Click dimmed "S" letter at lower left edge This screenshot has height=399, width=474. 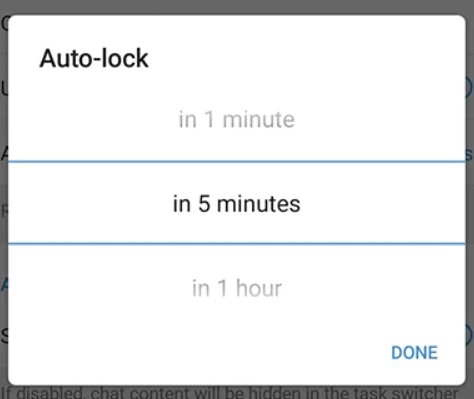coord(4,336)
